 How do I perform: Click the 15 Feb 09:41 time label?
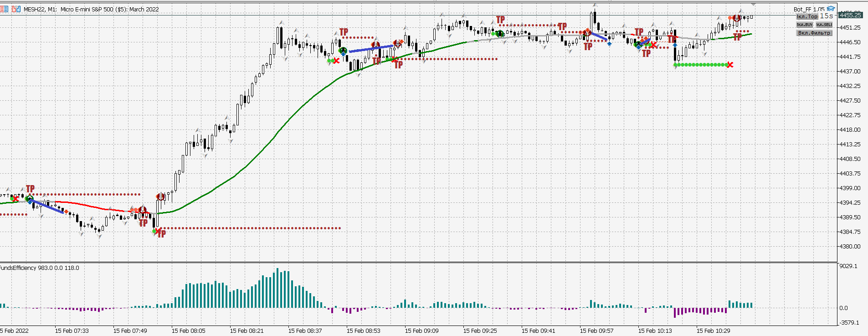(539, 331)
